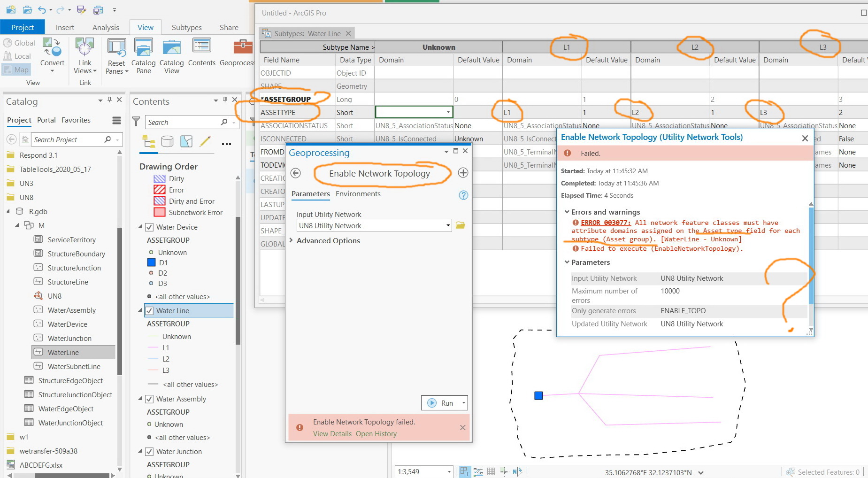The height and width of the screenshot is (478, 868).
Task: Open the ERROR 003077 help link
Action: pyautogui.click(x=606, y=223)
